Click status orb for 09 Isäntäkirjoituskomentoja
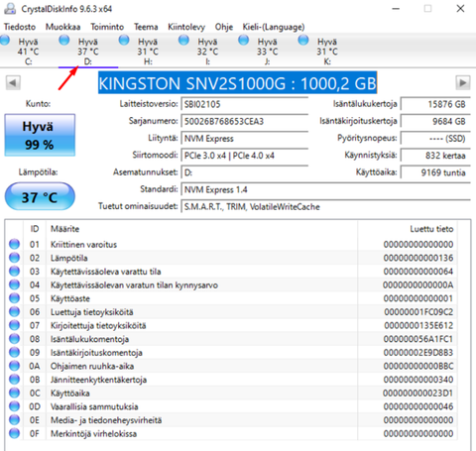 (14, 353)
